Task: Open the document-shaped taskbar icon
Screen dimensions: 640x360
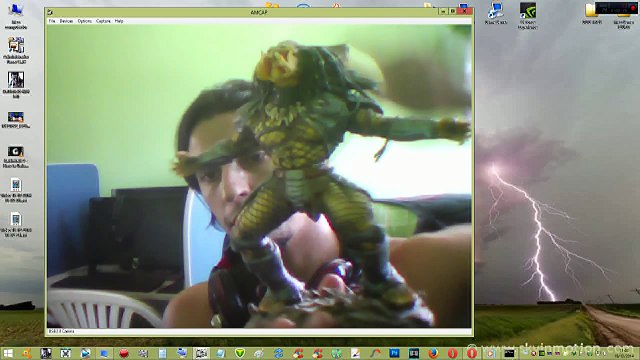Action: [162, 353]
